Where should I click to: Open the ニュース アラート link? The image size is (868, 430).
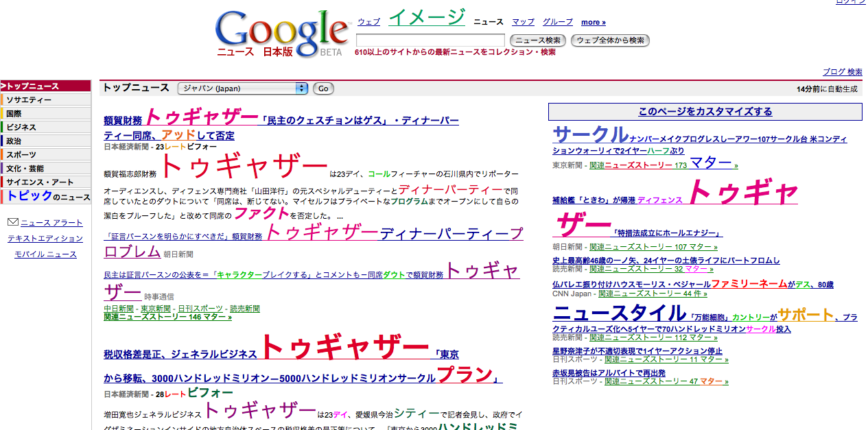51,223
